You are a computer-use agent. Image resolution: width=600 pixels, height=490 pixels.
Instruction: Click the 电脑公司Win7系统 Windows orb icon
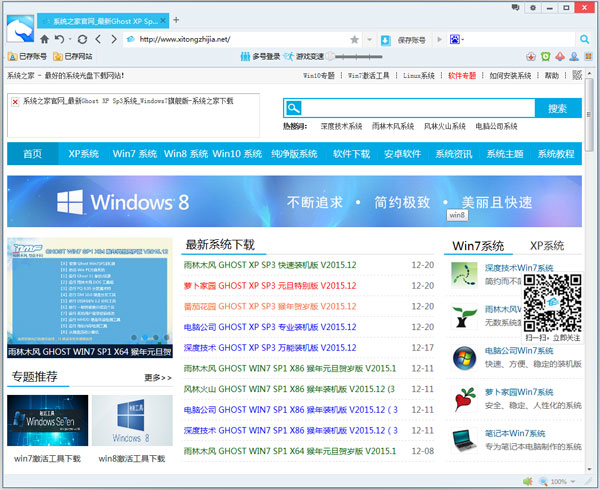464,358
